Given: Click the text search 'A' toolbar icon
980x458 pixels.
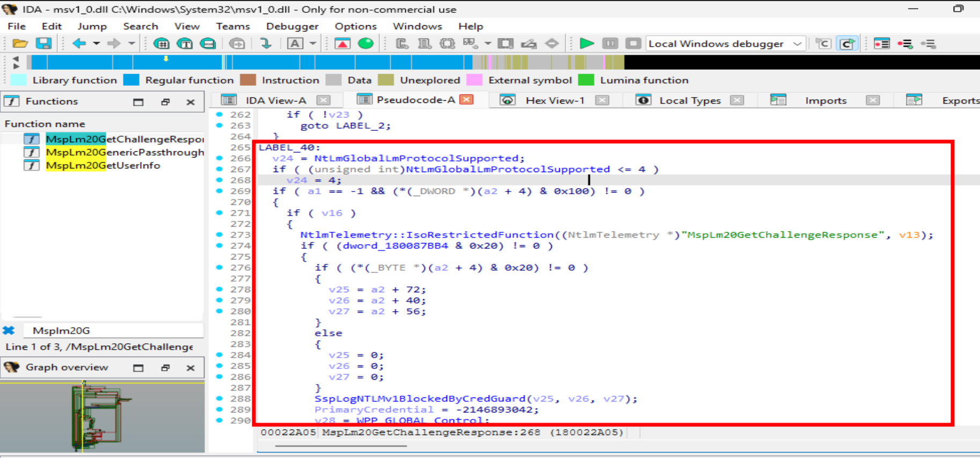Looking at the screenshot, I should 295,43.
